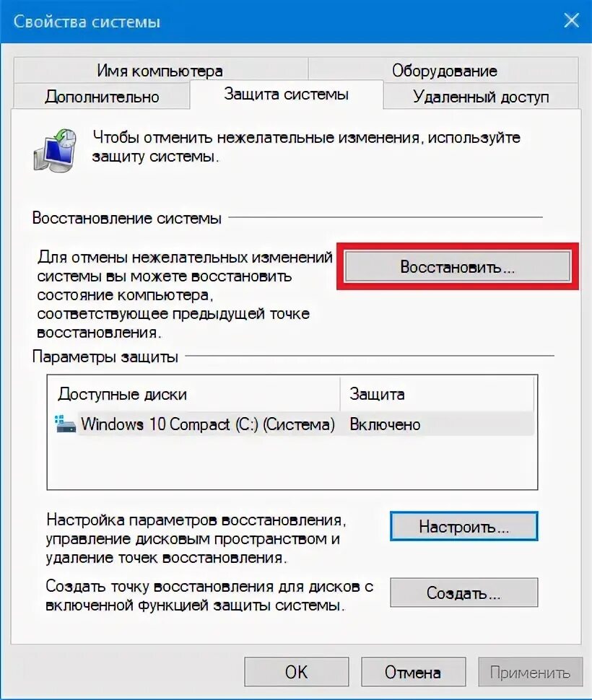Click the Отмена button

click(x=413, y=671)
